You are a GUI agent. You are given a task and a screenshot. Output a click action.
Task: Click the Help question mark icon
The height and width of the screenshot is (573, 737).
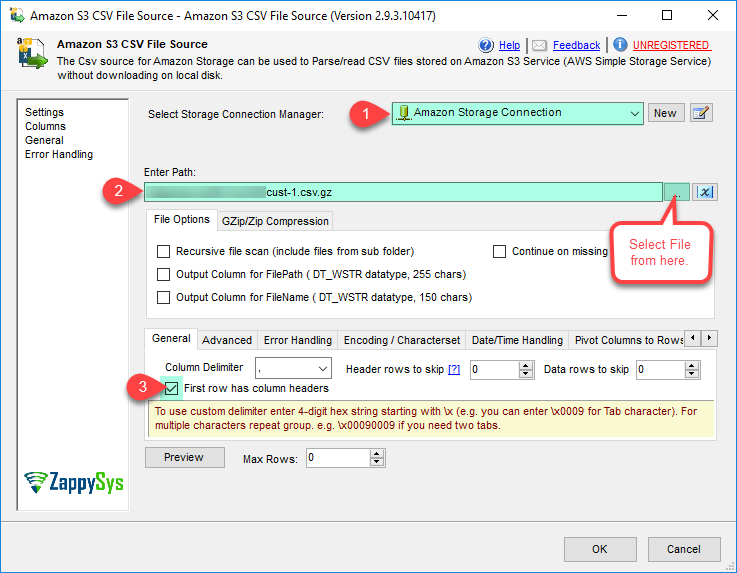[486, 45]
